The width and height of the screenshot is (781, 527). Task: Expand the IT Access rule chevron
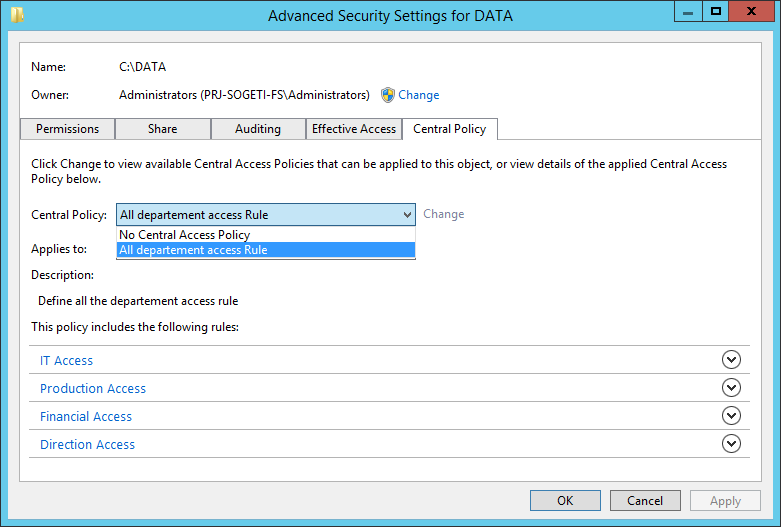[731, 360]
